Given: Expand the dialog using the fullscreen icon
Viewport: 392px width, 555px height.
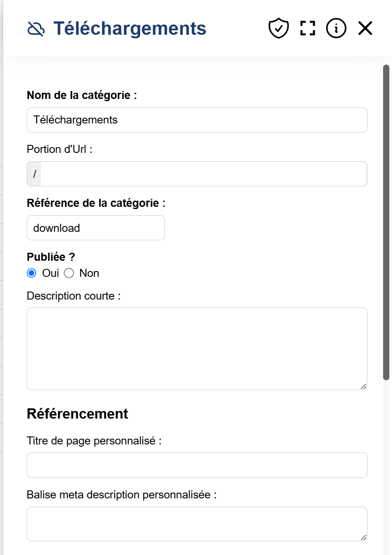Looking at the screenshot, I should [307, 28].
